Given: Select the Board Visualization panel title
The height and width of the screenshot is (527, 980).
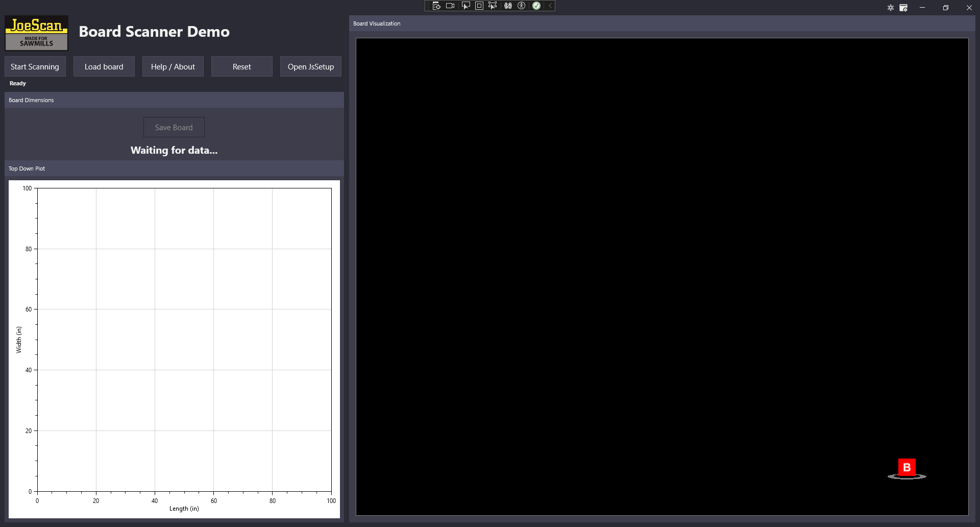Looking at the screenshot, I should click(377, 23).
